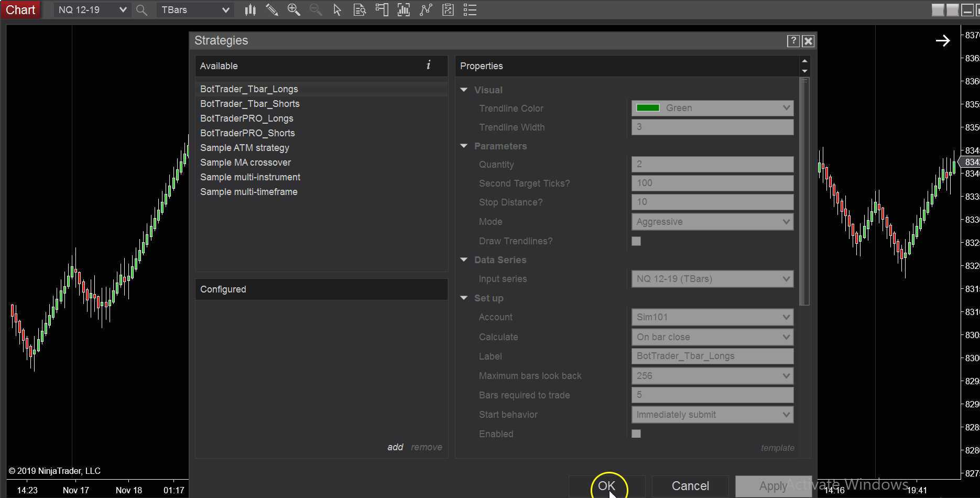Click the add link under Configured

coord(395,447)
